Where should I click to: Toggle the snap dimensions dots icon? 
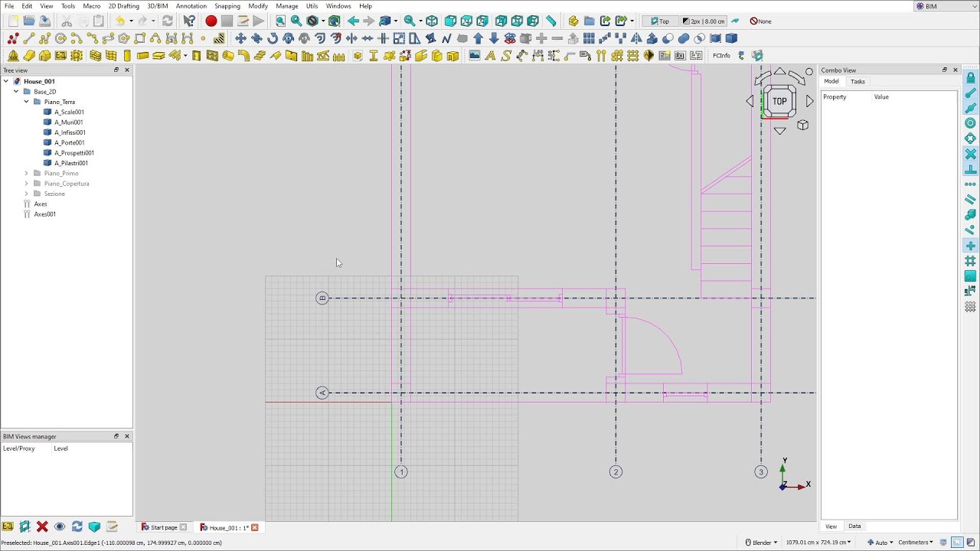[x=970, y=184]
